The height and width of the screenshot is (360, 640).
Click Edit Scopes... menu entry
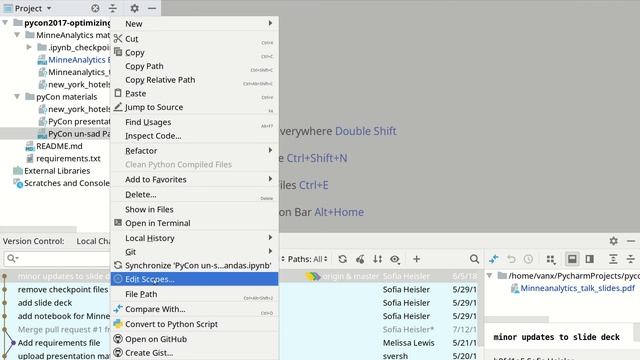pos(194,279)
